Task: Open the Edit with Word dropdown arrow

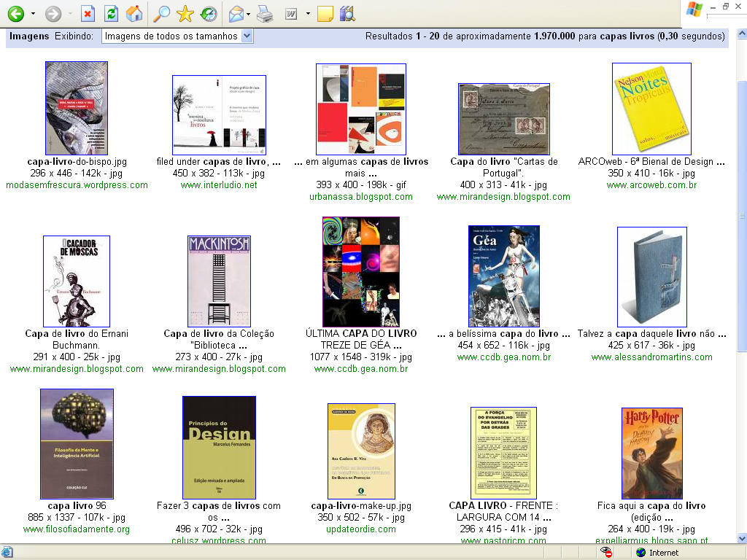Action: [308, 13]
